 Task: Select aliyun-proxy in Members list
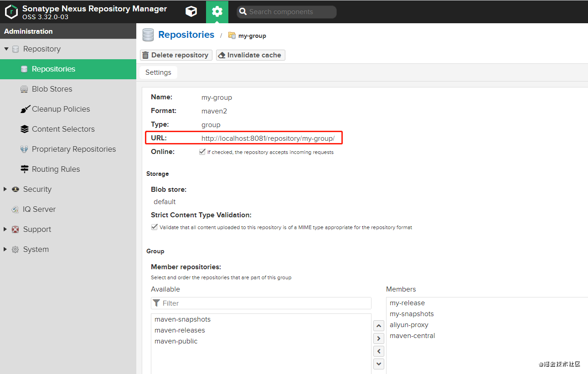487,325
